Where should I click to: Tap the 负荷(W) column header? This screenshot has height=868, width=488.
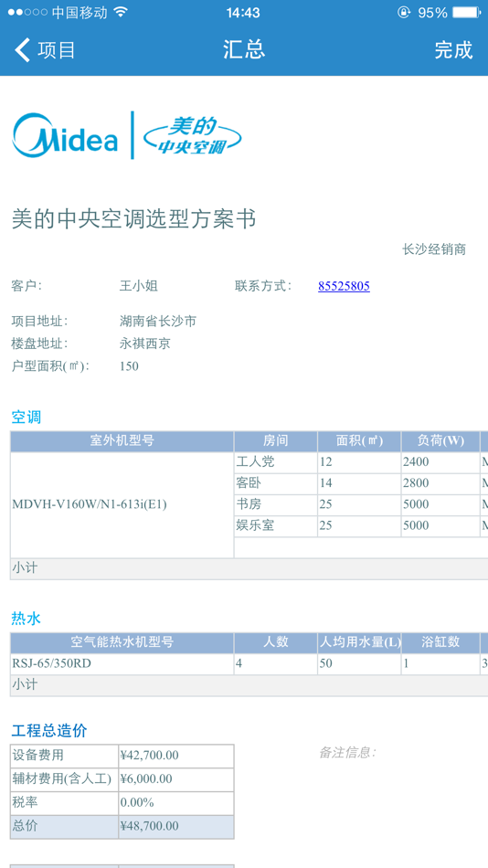point(440,441)
